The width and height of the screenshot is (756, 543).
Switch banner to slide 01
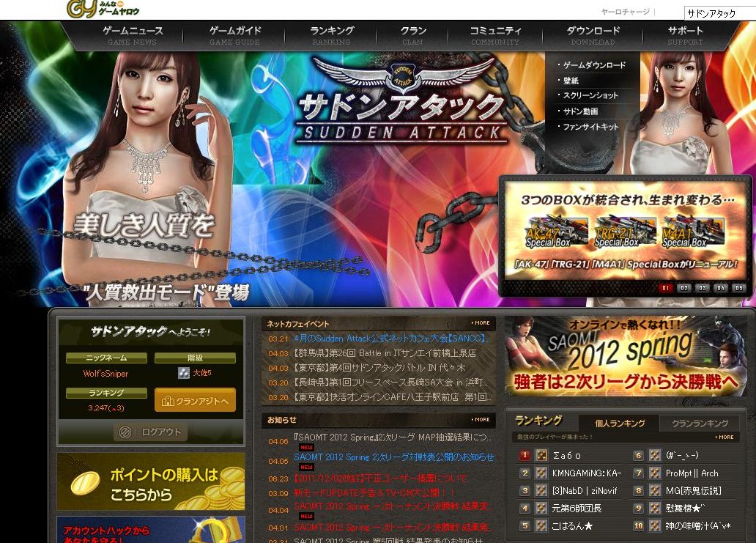coord(666,288)
